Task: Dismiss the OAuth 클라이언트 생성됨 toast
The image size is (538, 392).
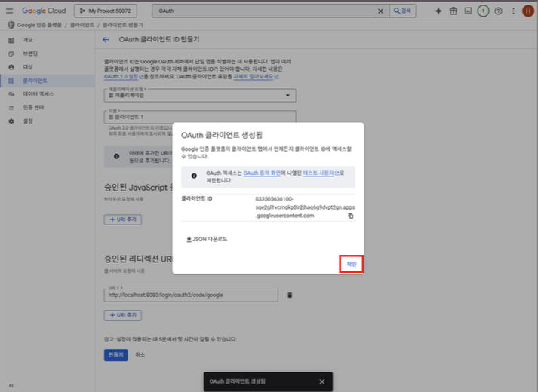Action: pos(322,381)
